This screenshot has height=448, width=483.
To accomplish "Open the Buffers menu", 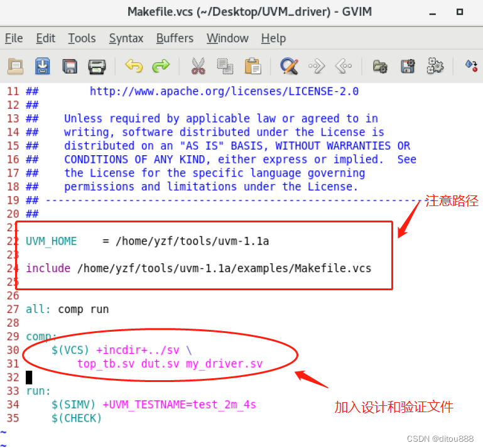I will [175, 38].
